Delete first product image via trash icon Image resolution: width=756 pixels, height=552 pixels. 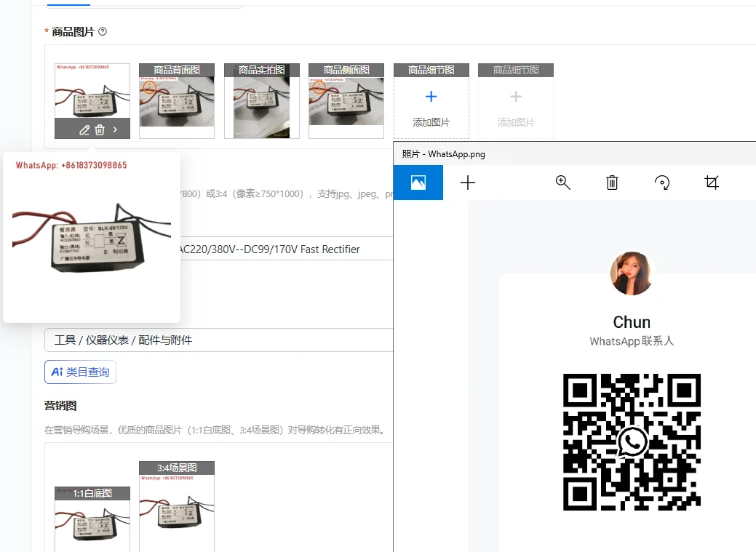100,129
